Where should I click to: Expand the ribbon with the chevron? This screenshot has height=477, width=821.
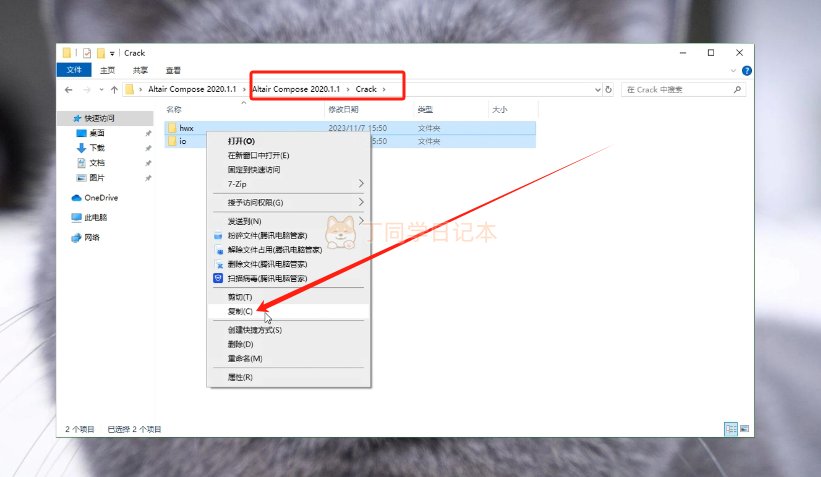tap(733, 71)
